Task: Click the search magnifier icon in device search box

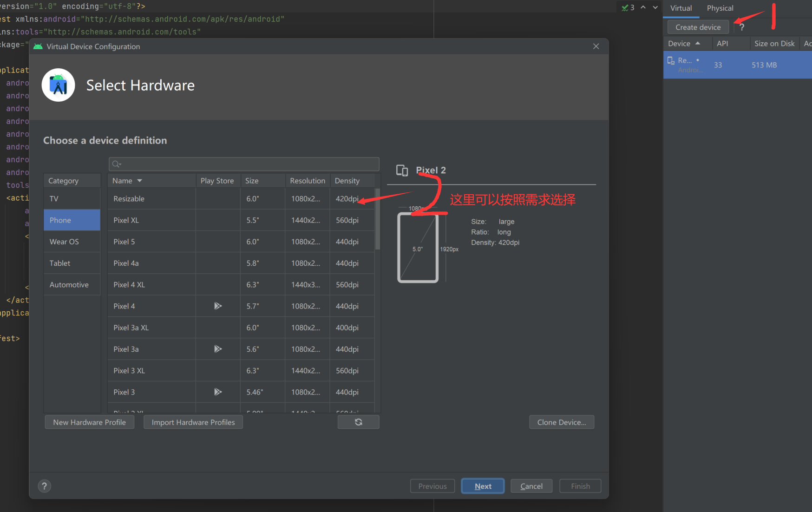Action: point(116,164)
